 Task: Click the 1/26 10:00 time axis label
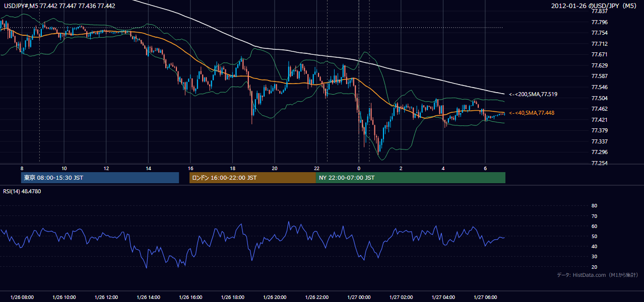point(64,297)
